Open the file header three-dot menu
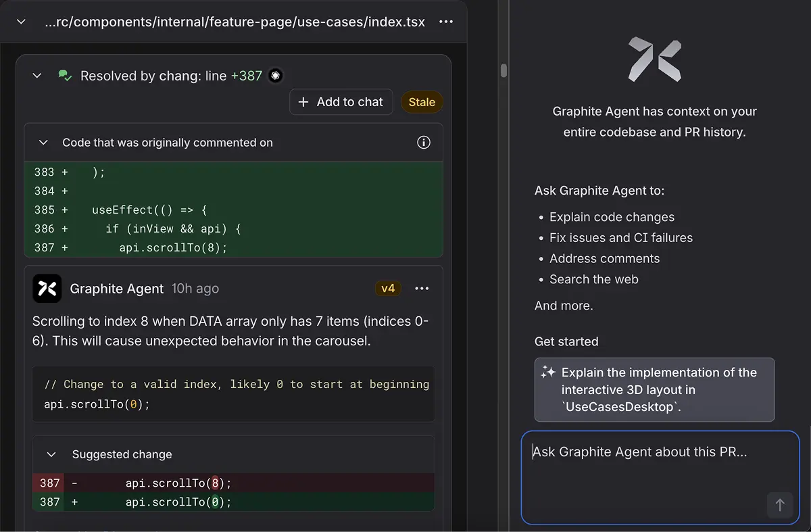This screenshot has height=532, width=811. coord(446,22)
